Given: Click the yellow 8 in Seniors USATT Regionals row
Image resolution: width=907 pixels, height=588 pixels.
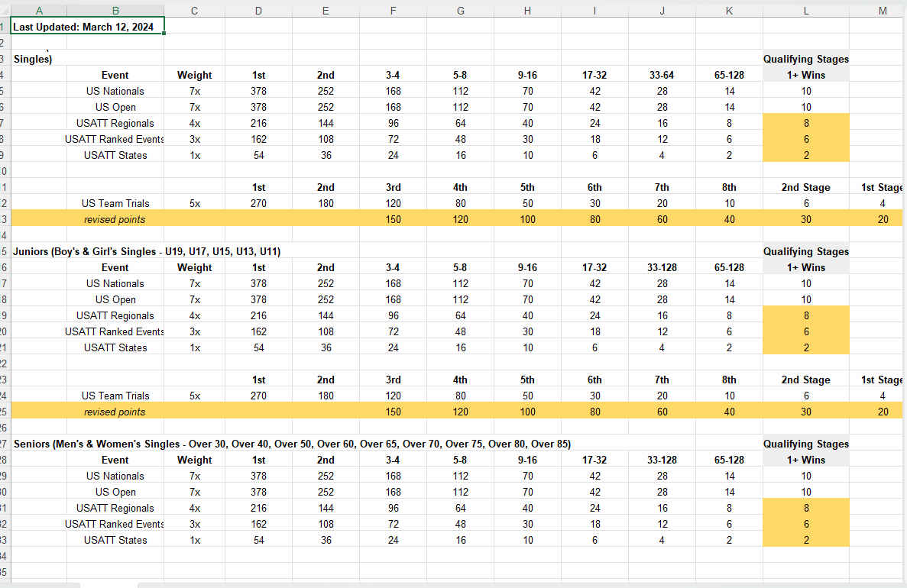Looking at the screenshot, I should [806, 509].
